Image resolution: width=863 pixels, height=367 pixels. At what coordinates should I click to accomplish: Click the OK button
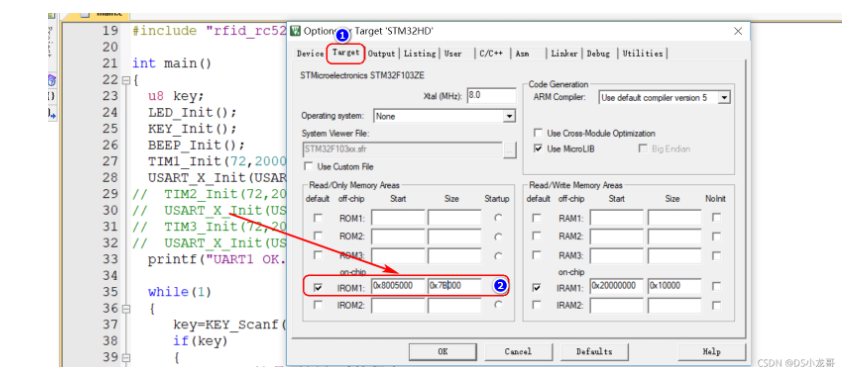(x=443, y=351)
